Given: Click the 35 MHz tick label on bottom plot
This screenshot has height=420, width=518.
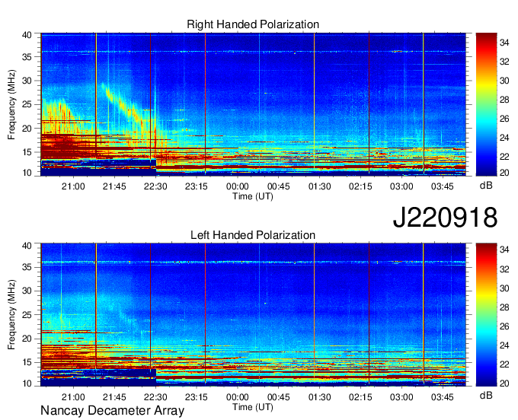Looking at the screenshot, I should [x=27, y=267].
